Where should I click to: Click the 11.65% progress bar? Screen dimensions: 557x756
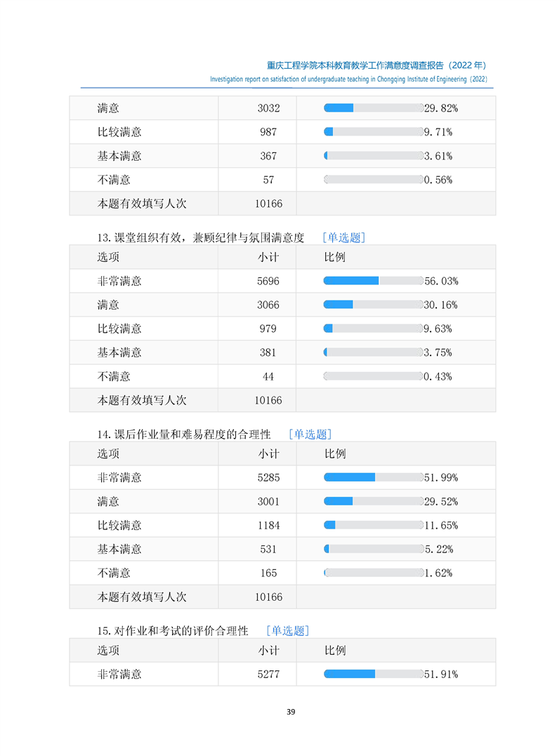click(373, 525)
